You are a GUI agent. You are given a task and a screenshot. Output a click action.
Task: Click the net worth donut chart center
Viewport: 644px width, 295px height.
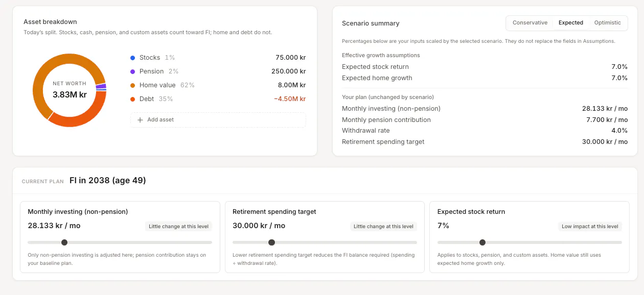pyautogui.click(x=70, y=90)
